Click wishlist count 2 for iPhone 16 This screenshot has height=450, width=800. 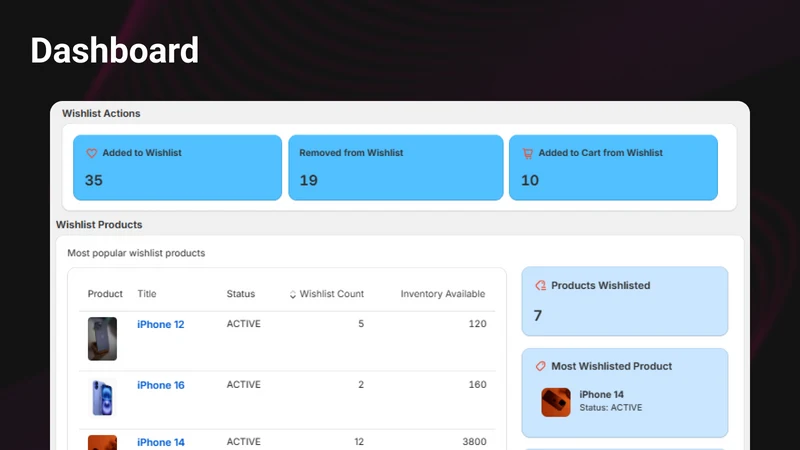[x=361, y=385]
